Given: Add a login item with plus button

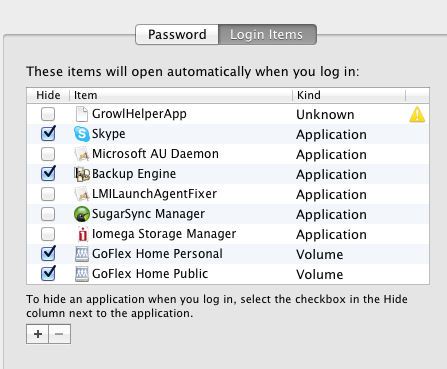Looking at the screenshot, I should pos(38,334).
